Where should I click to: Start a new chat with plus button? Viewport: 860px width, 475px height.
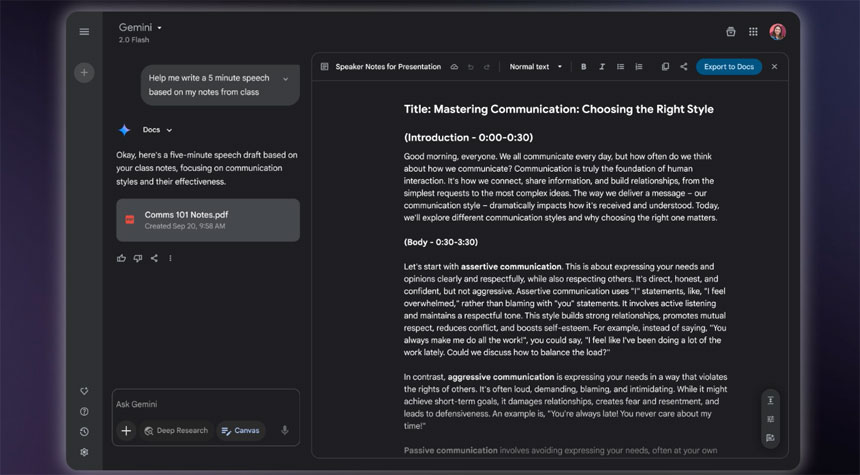[x=84, y=72]
